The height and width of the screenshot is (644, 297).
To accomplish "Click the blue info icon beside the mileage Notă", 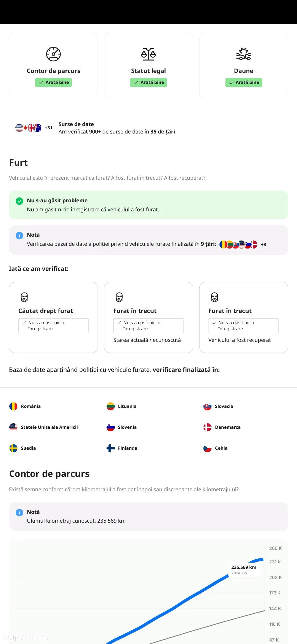I will [x=19, y=512].
